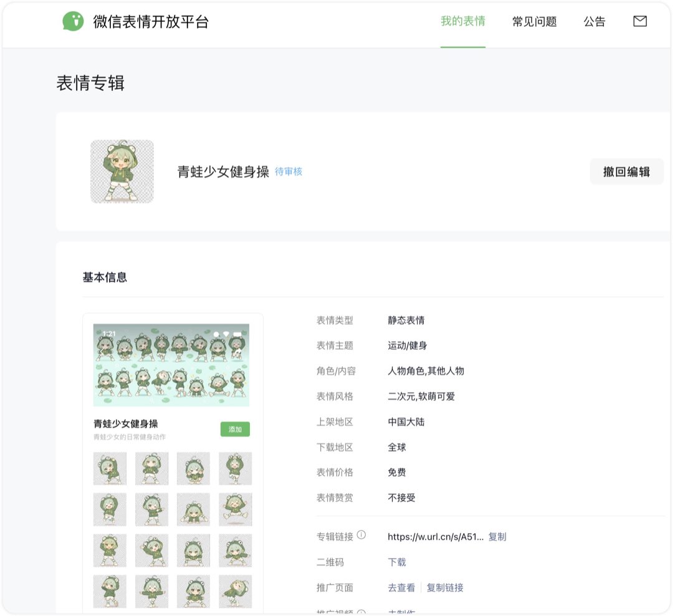Click the 表情专辑 page heading
Screen dimensions: 673x616
tap(90, 83)
